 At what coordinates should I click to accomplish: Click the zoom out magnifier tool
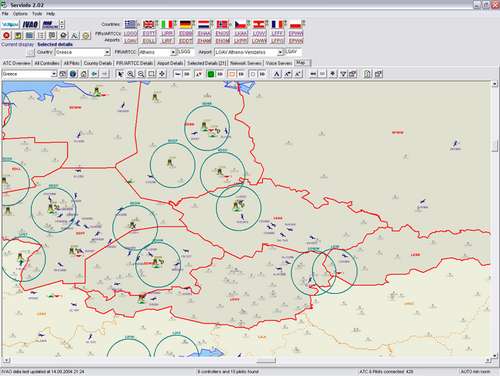click(141, 74)
